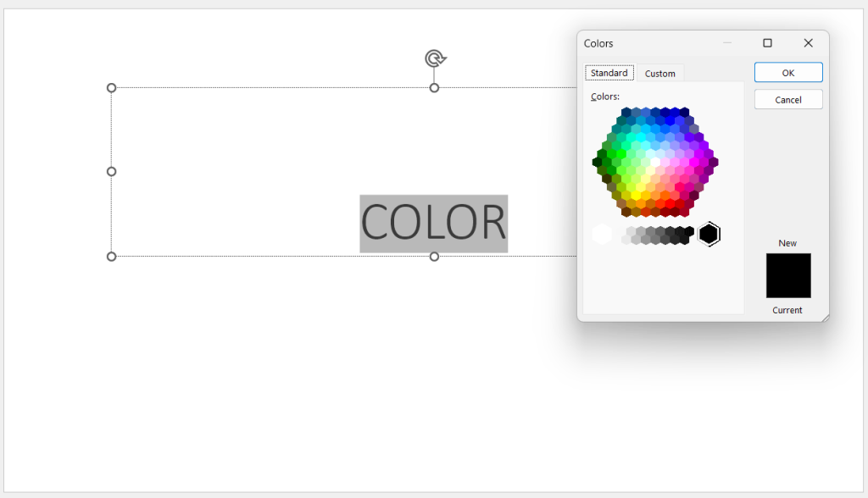
Task: Select the highlighted COLOR text
Action: (433, 223)
